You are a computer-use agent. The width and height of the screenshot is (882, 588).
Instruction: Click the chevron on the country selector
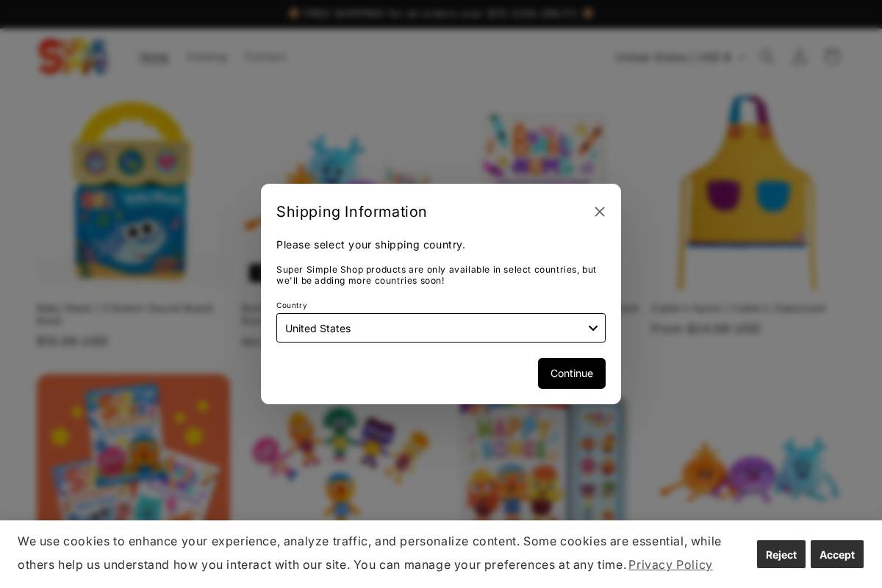pos(742,57)
